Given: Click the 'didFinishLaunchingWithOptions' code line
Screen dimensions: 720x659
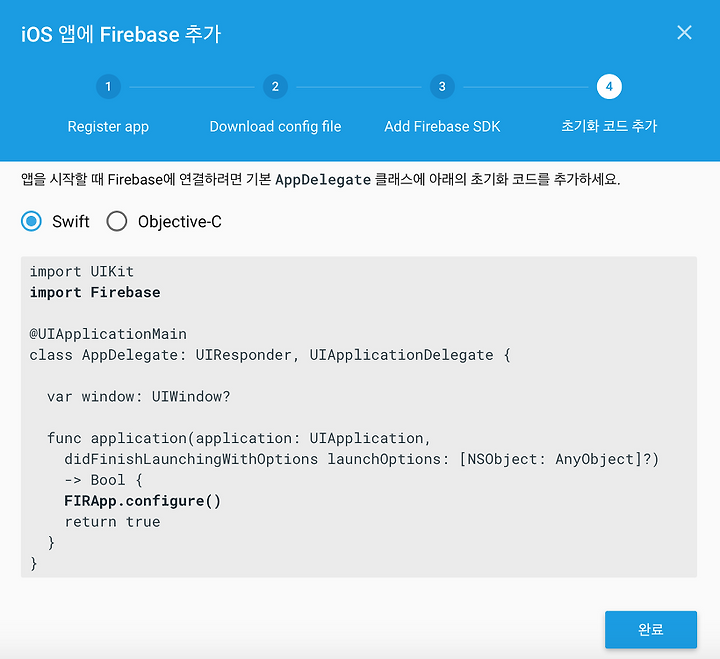Looking at the screenshot, I should click(361, 459).
